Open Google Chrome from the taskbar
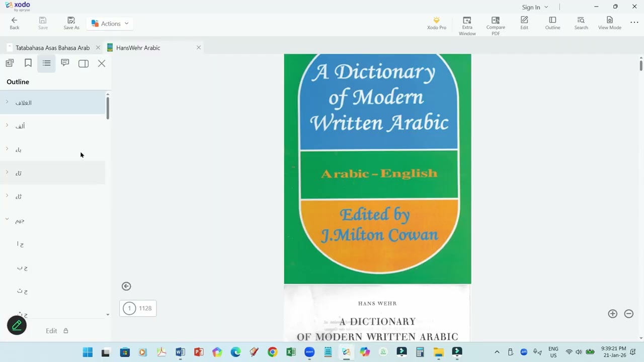This screenshot has width=644, height=362. coord(272,352)
